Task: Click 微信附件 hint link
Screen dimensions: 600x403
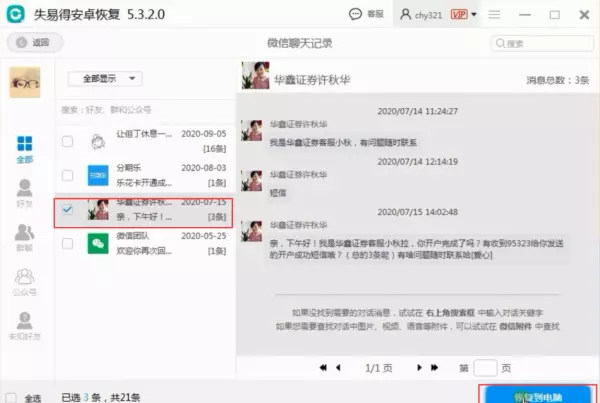Action: pyautogui.click(x=515, y=327)
